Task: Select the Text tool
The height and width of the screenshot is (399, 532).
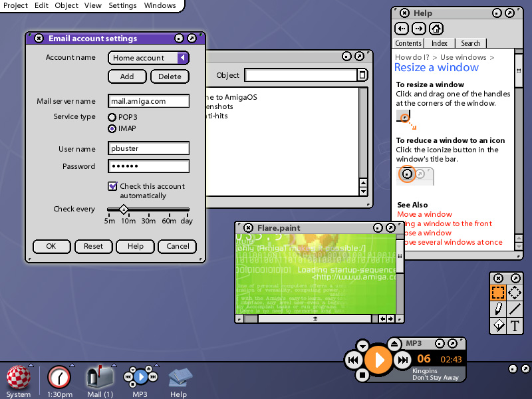Action: tap(515, 326)
